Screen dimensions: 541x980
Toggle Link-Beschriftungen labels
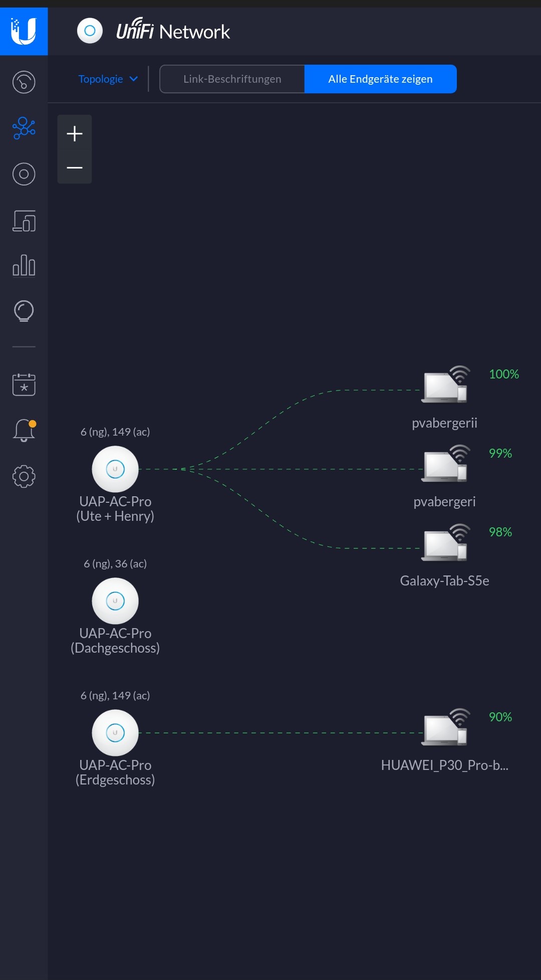point(232,79)
